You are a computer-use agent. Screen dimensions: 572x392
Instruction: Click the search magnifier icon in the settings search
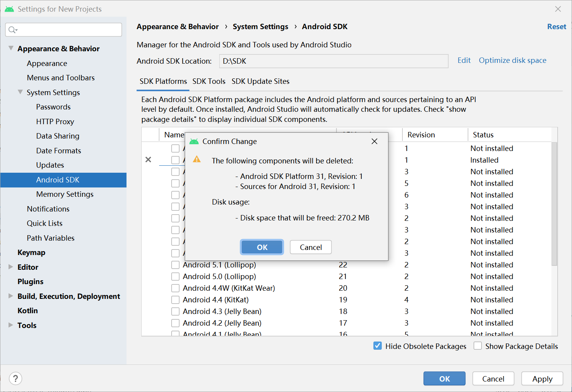13,30
